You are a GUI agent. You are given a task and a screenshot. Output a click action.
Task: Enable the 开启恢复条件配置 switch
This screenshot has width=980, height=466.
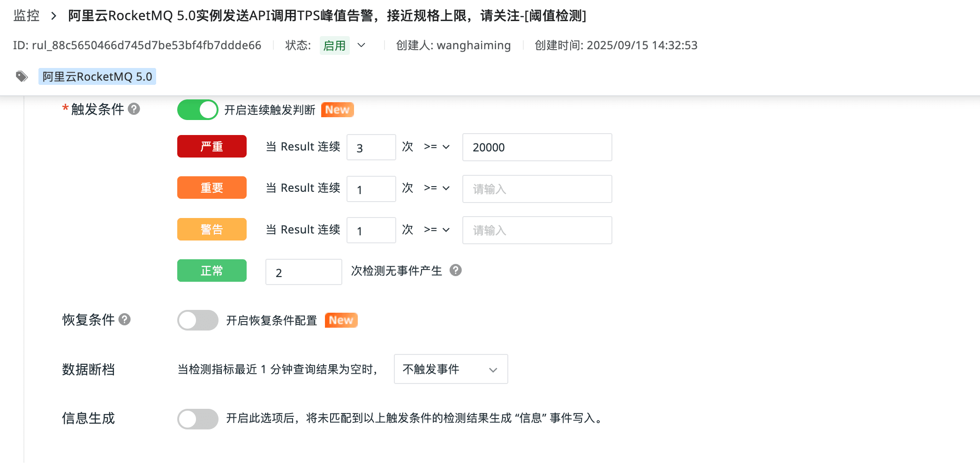click(x=197, y=320)
